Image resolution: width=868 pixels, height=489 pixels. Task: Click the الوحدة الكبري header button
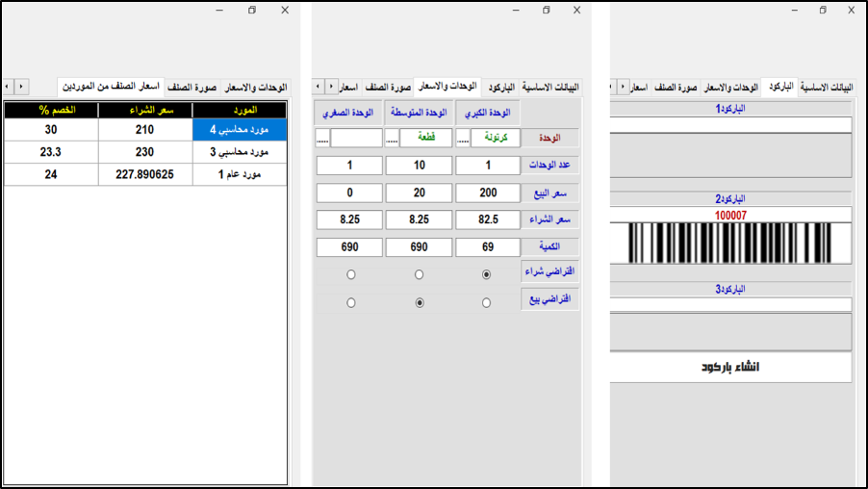point(487,112)
